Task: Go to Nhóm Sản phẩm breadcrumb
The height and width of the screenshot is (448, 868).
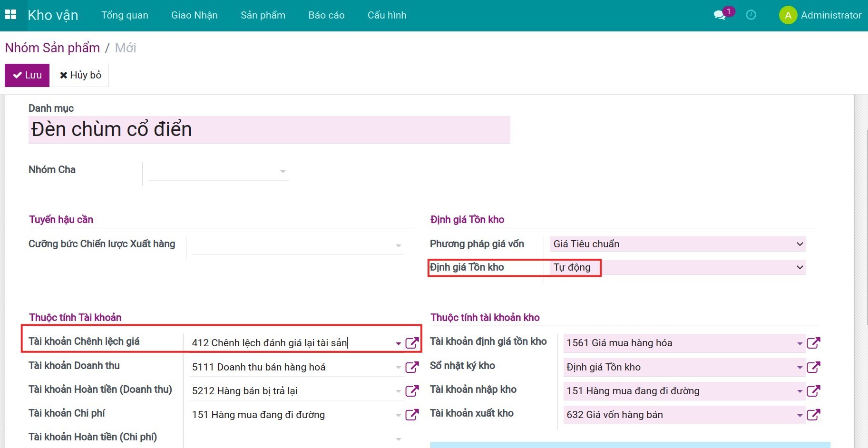Action: click(52, 48)
